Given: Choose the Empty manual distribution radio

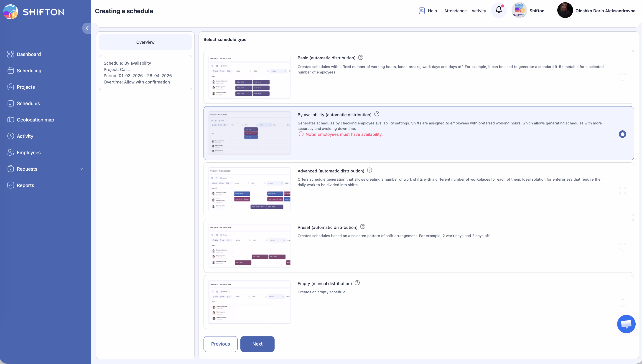Looking at the screenshot, I should pos(622,303).
